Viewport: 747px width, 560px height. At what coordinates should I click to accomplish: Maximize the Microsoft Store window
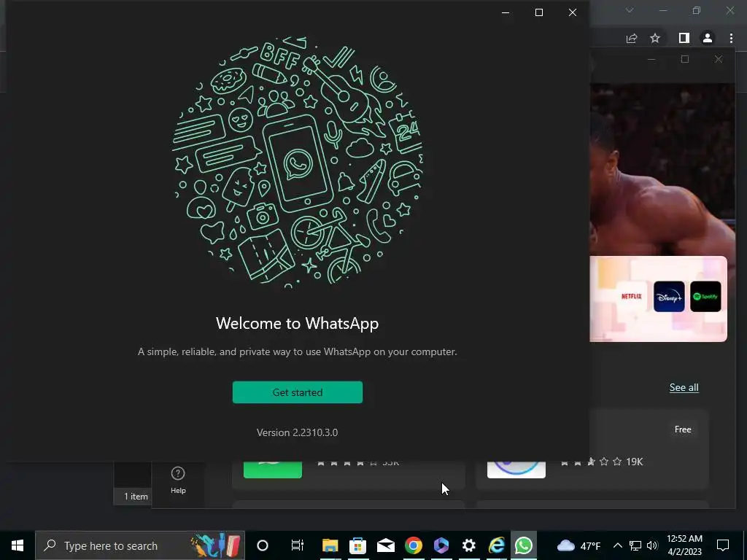pos(685,59)
